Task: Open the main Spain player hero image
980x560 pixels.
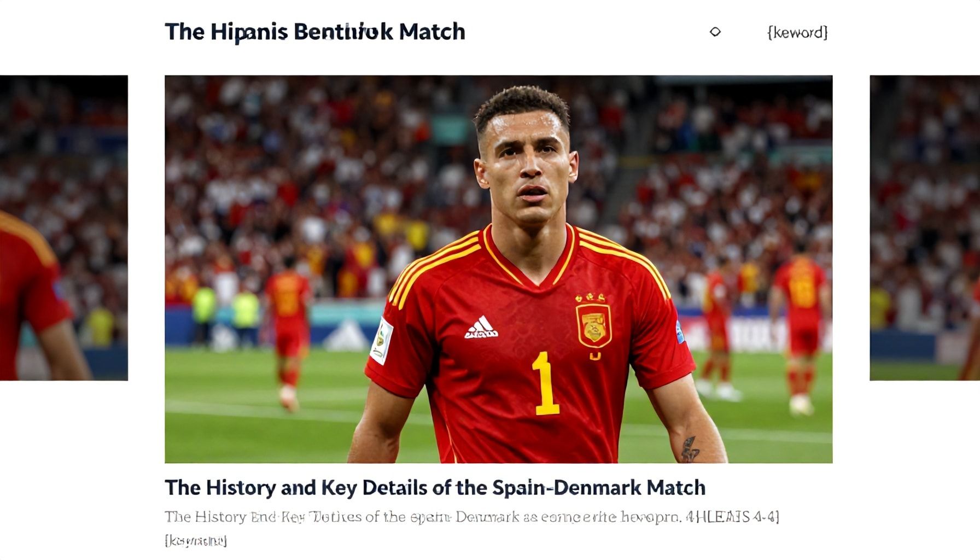Action: point(498,269)
